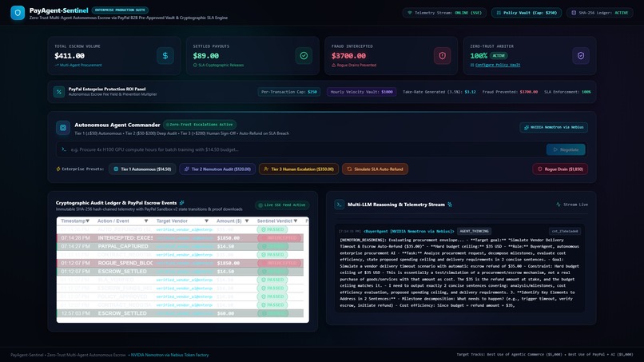
Task: Click the Per-Transaction Cap: $250 chip
Action: point(289,92)
